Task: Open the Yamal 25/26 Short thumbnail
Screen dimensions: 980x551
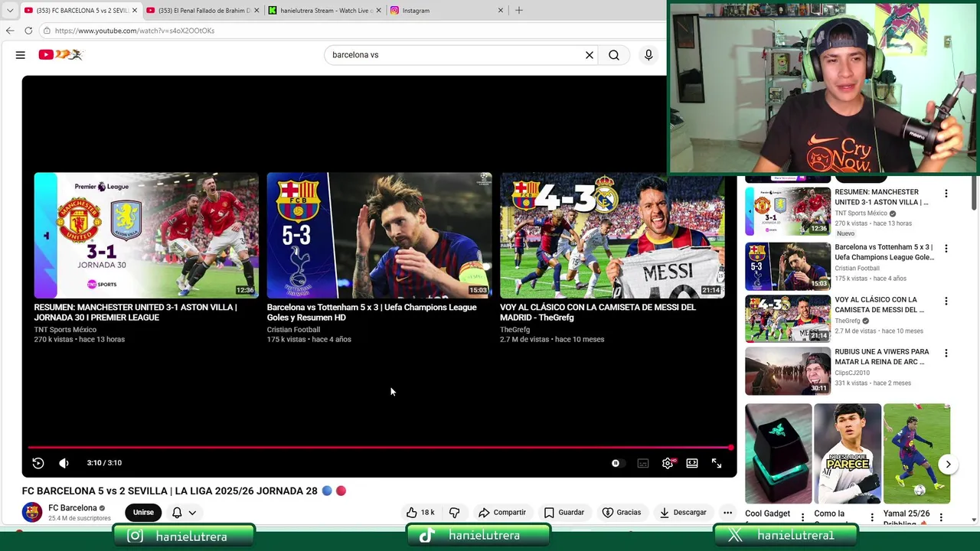Action: (x=917, y=454)
